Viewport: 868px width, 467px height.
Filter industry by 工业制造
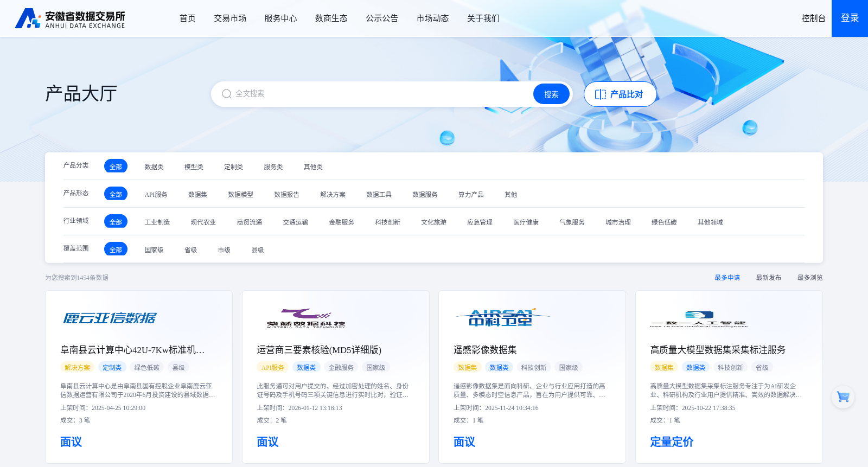tap(157, 222)
